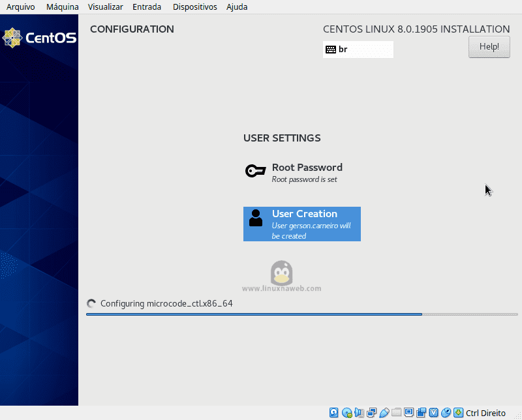Click the br keyboard layout indicator
The image size is (522, 420).
(x=358, y=50)
